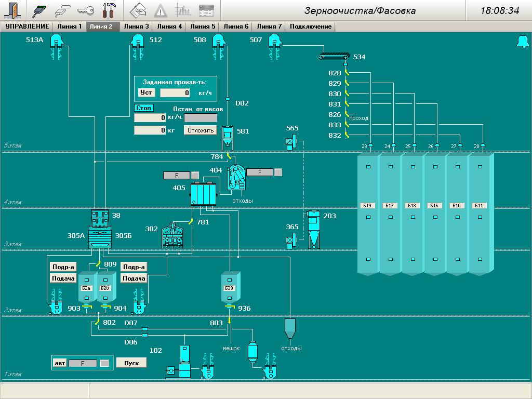Toggle diverter valve 828

coord(347,73)
